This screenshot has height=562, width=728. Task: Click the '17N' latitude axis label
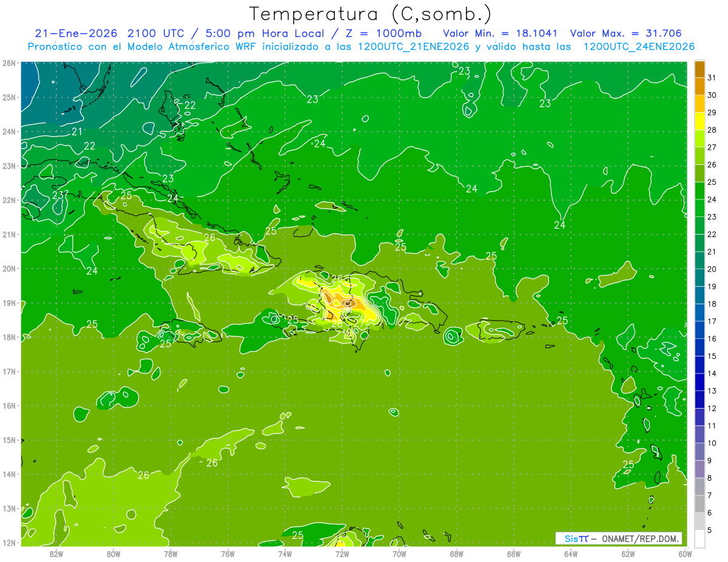tap(10, 372)
